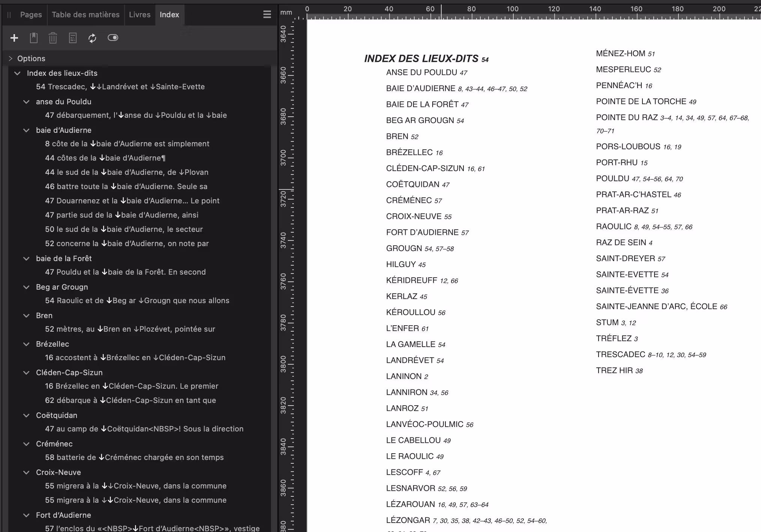Screen dimensions: 761x532
Task: Expand the Options section
Action: click(11, 59)
